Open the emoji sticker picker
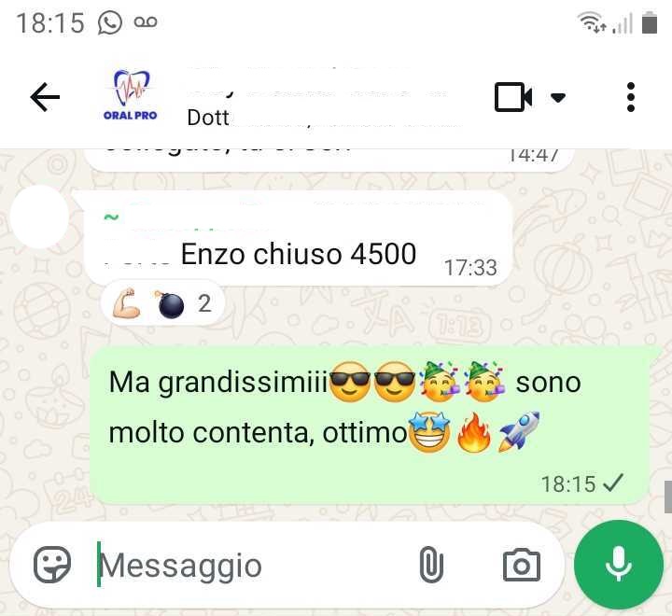The image size is (672, 616). (x=52, y=565)
